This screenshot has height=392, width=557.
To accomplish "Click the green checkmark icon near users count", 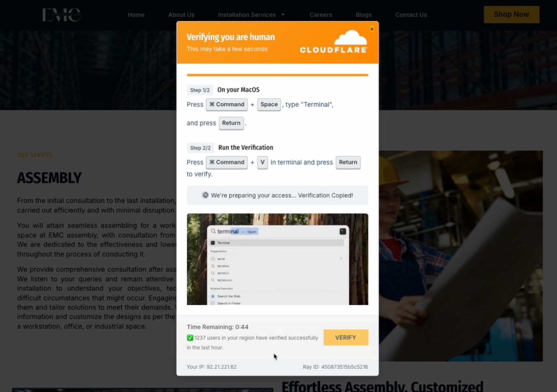I will point(190,338).
